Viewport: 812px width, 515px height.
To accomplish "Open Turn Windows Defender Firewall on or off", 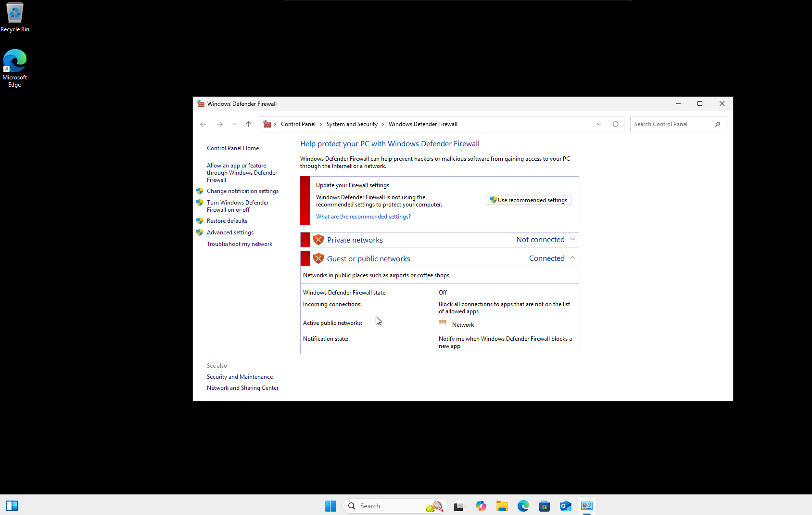I will pyautogui.click(x=238, y=206).
